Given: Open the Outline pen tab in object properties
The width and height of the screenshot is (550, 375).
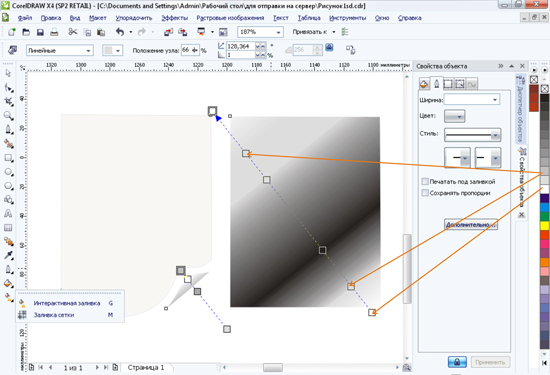Looking at the screenshot, I should tap(436, 83).
